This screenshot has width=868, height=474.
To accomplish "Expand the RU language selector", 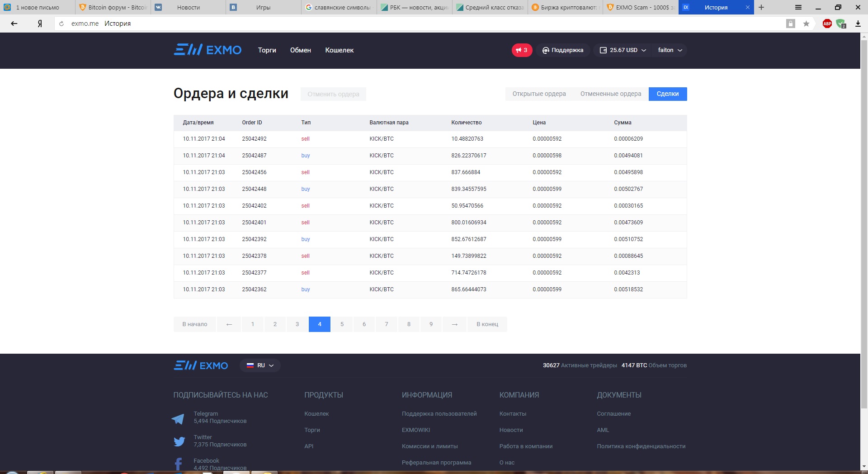I will click(260, 365).
